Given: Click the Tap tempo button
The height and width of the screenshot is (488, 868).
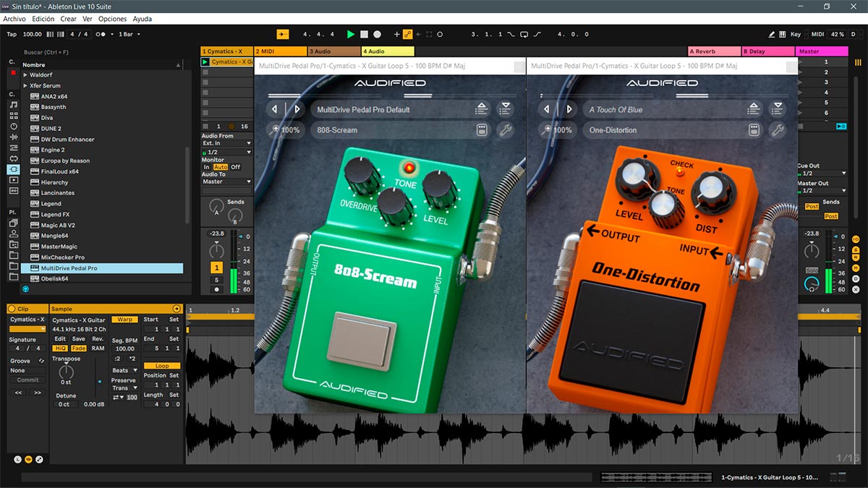Looking at the screenshot, I should click(12, 34).
